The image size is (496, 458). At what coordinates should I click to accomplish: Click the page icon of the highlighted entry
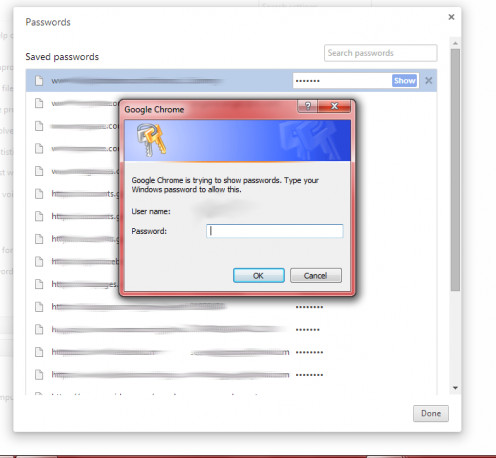point(39,80)
